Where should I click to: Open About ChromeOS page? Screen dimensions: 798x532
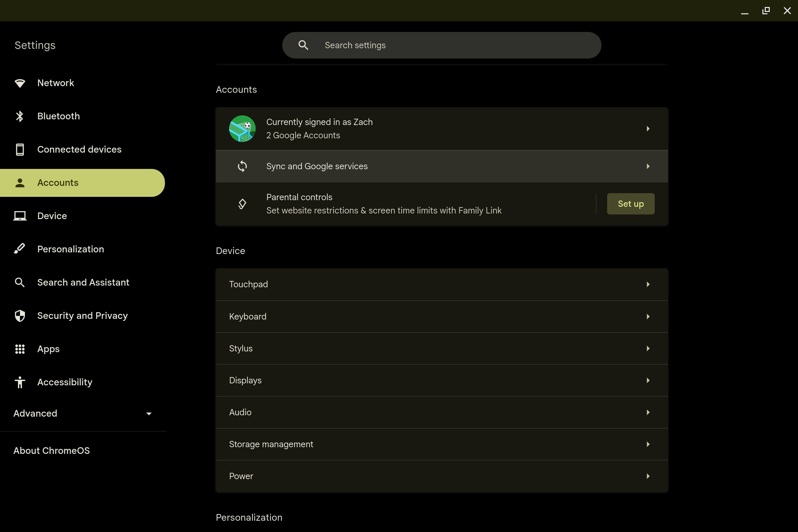(x=52, y=451)
